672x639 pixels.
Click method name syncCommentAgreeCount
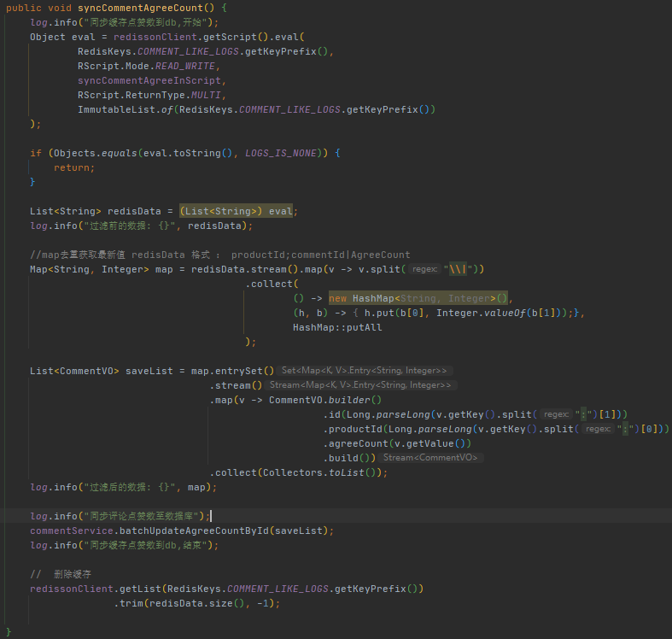click(x=140, y=8)
